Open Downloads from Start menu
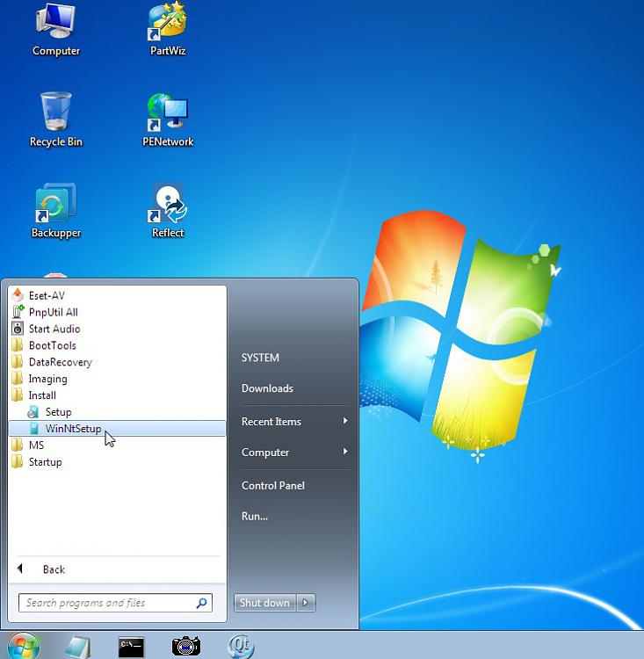Screen dimensions: 644x659 [267, 388]
